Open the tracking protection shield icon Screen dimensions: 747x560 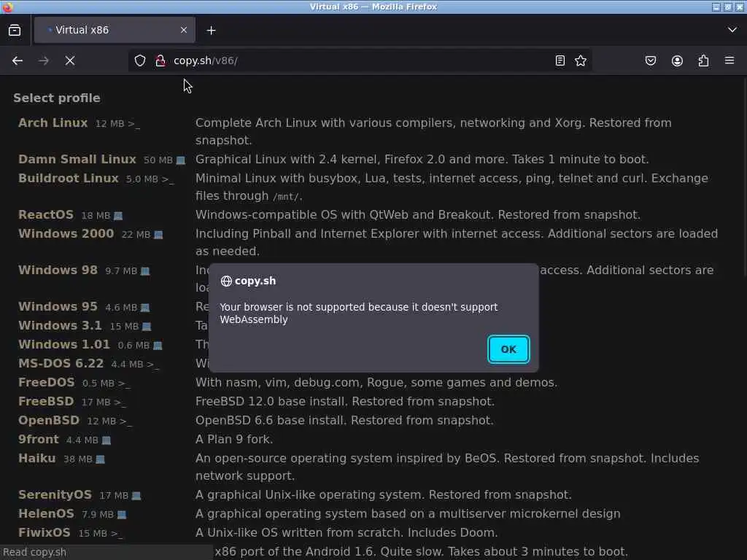click(x=139, y=61)
